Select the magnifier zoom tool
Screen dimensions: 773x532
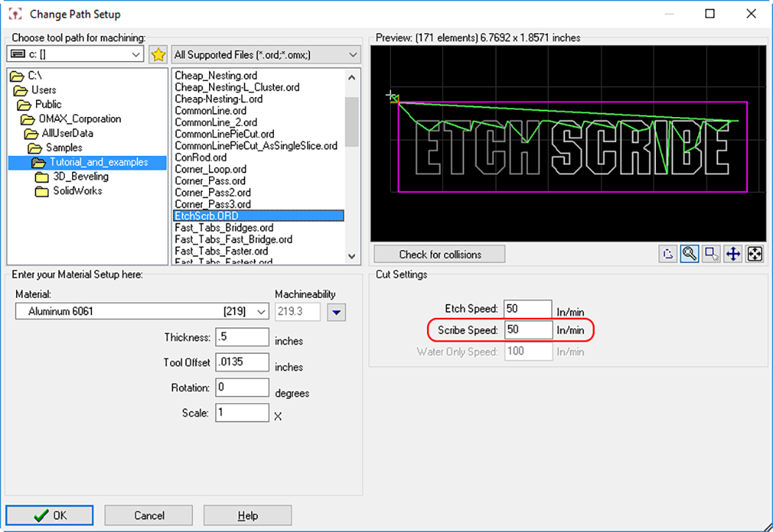[x=690, y=255]
